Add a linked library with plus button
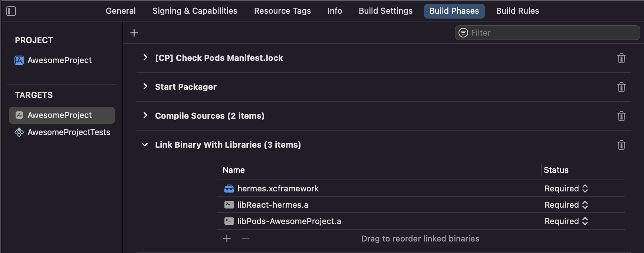 pos(227,238)
